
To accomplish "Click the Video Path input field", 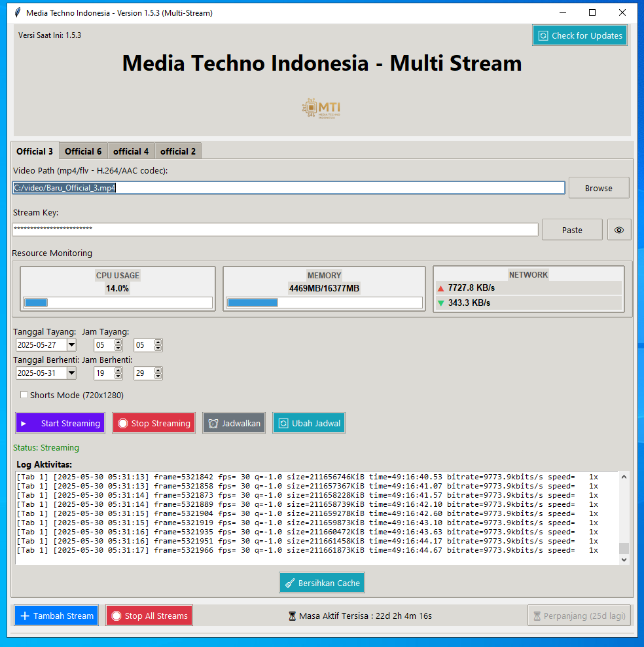I will (x=288, y=188).
